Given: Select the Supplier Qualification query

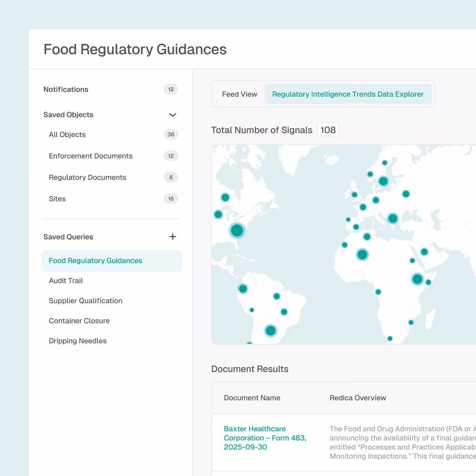Looking at the screenshot, I should point(85,300).
